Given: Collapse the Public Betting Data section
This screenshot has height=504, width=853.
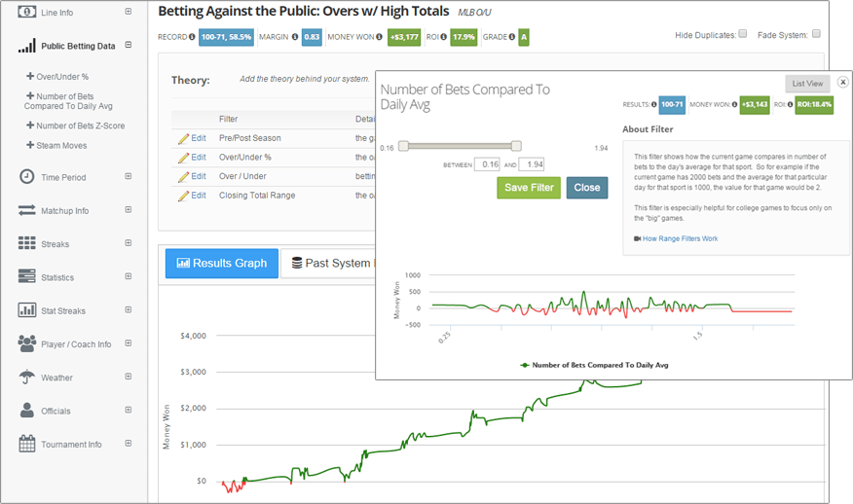Looking at the screenshot, I should pos(129,45).
